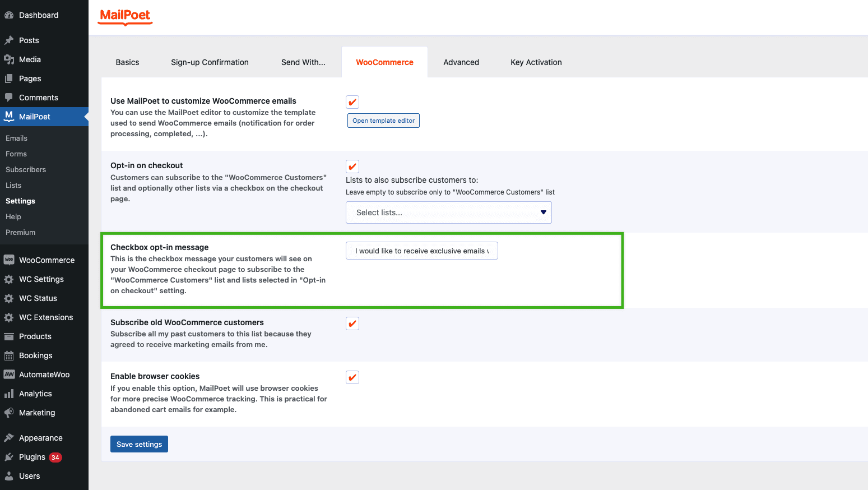Viewport: 868px width, 490px height.
Task: Open the Select lists dropdown
Action: click(449, 212)
